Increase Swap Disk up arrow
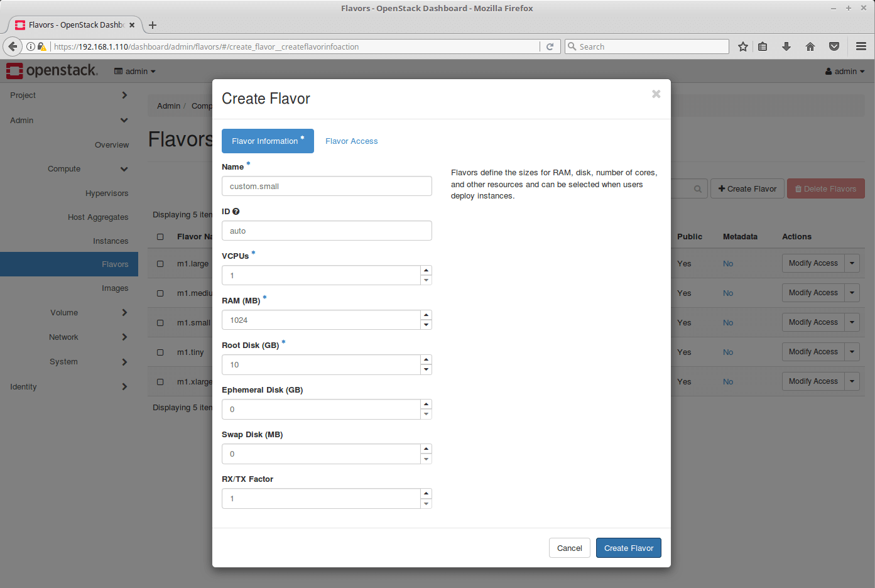The height and width of the screenshot is (588, 875). click(426, 449)
